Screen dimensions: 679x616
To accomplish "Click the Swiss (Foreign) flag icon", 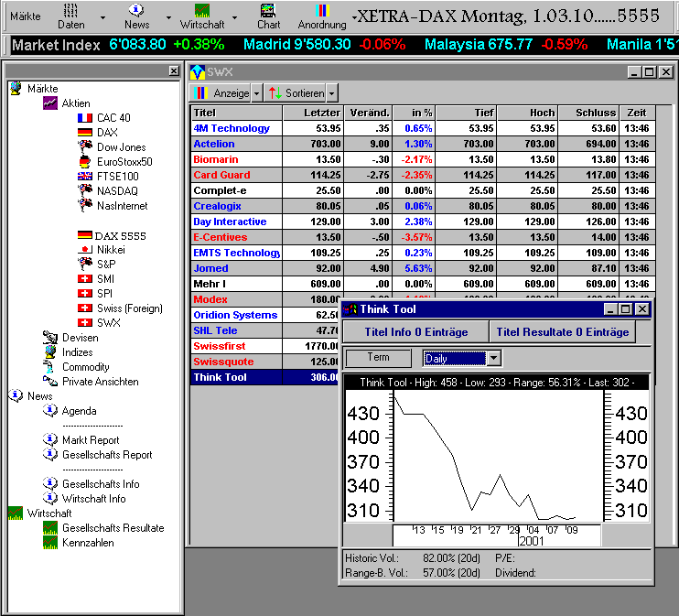I will point(85,308).
